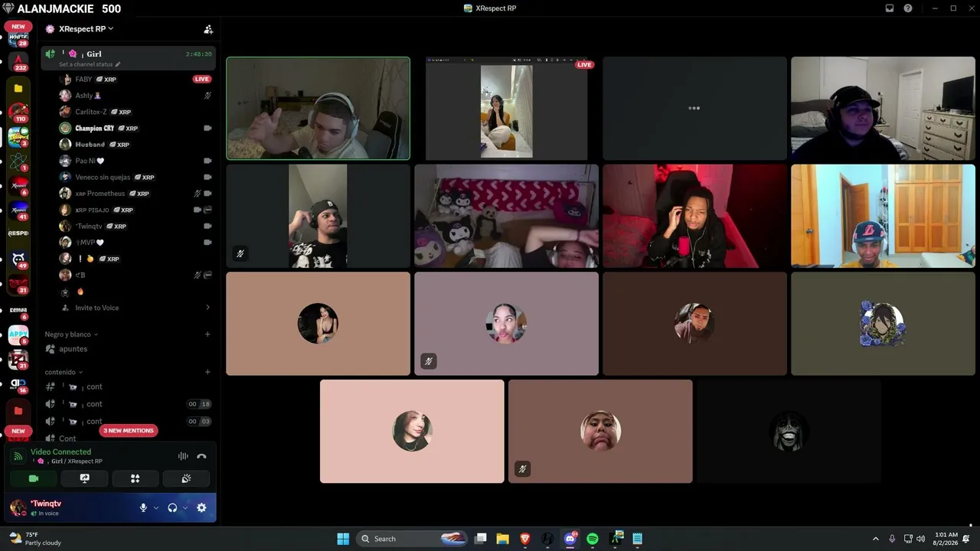980x551 pixels.
Task: Start an activity with the shapes icon
Action: pos(136,478)
